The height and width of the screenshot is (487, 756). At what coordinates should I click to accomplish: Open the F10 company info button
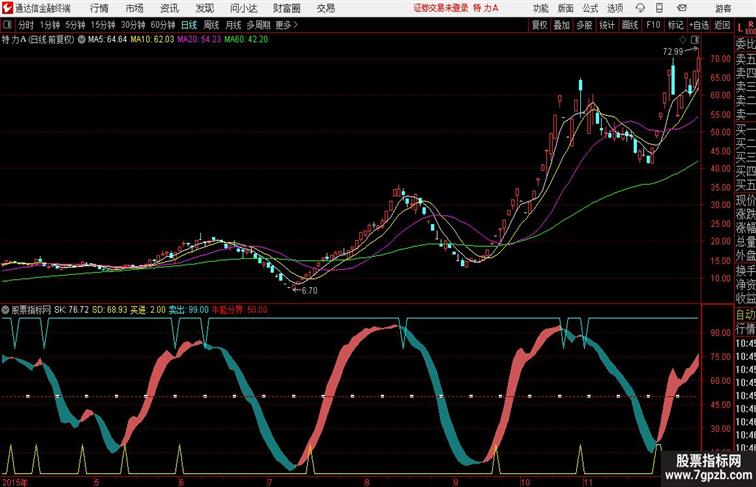coord(653,25)
